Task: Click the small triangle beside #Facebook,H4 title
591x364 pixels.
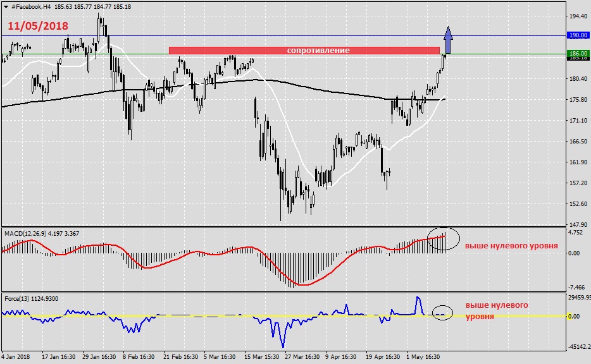Action: [4, 6]
